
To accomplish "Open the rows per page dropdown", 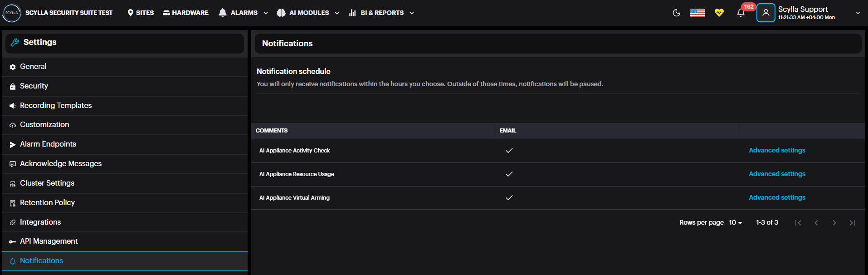I will 735,223.
